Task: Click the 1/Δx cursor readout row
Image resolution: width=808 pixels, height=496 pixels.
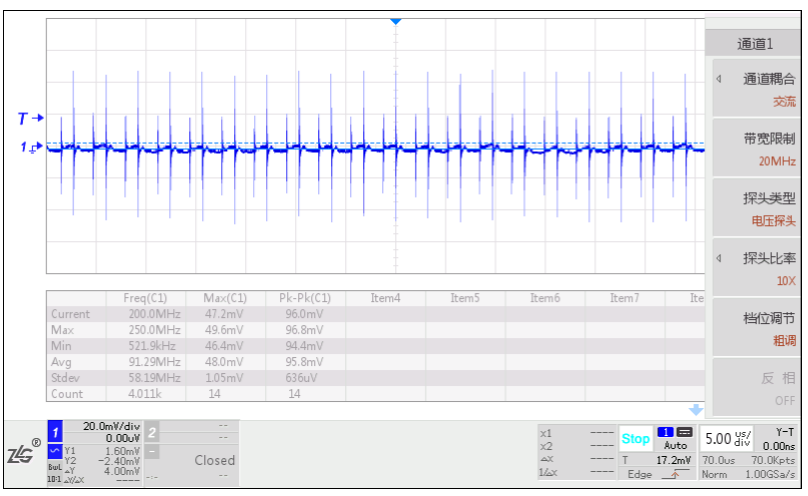Action: [x=577, y=472]
